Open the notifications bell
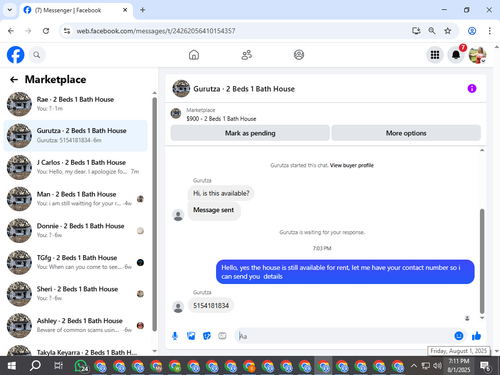500x375 pixels. tap(456, 55)
